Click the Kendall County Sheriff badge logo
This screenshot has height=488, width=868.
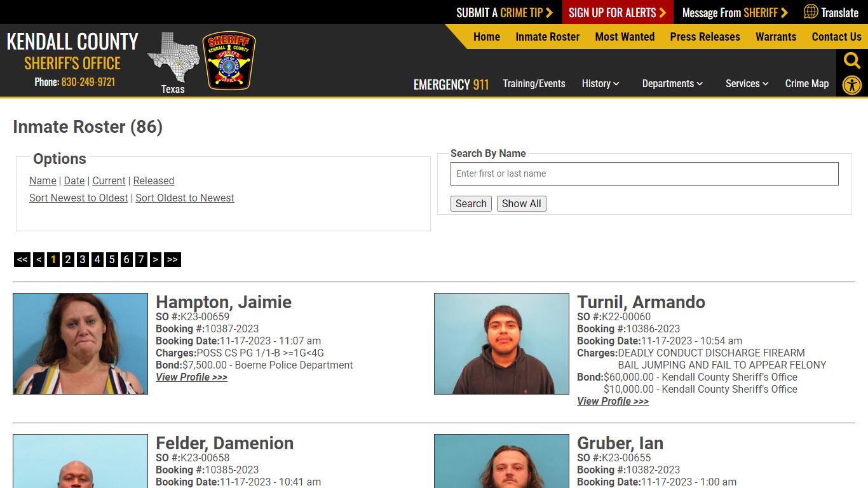(x=229, y=60)
